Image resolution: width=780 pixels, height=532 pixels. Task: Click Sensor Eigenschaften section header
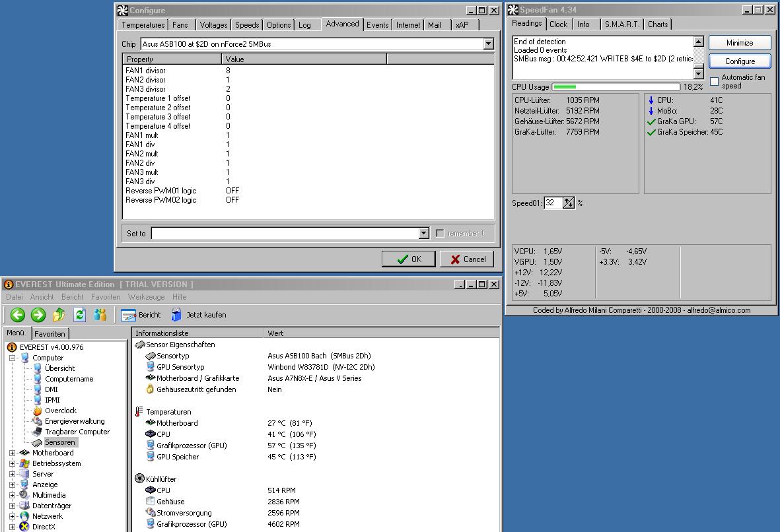tap(180, 345)
